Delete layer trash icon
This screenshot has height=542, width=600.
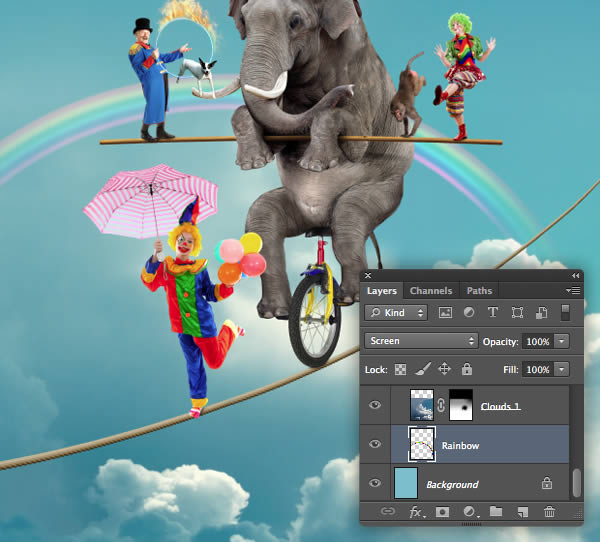[x=549, y=511]
